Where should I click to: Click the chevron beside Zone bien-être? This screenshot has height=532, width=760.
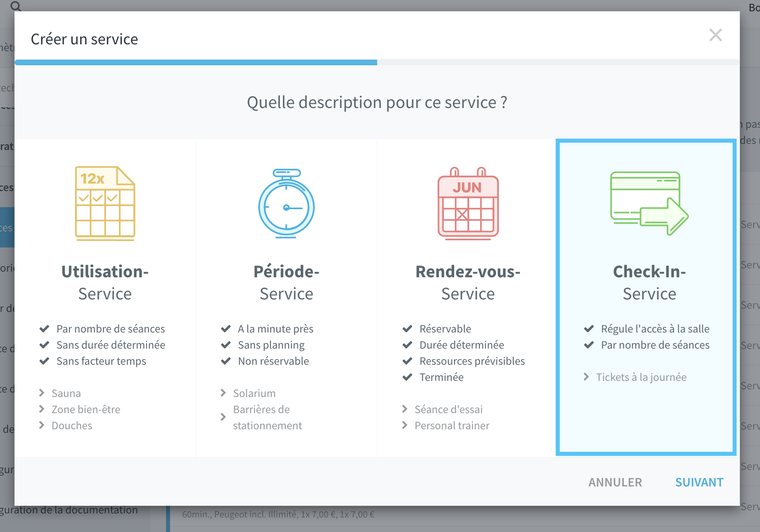point(42,409)
